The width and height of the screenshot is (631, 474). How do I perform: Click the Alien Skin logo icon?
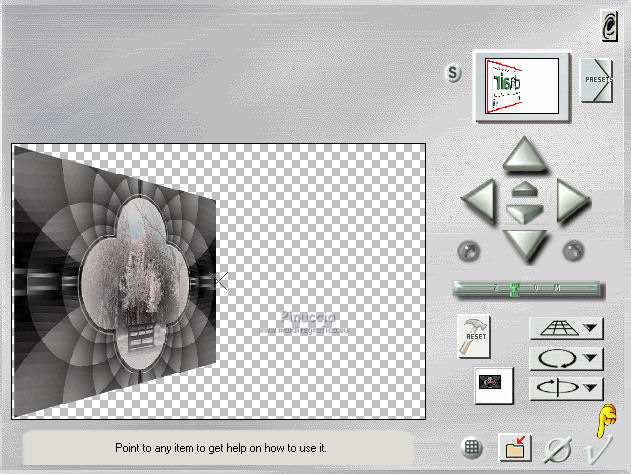(610, 26)
